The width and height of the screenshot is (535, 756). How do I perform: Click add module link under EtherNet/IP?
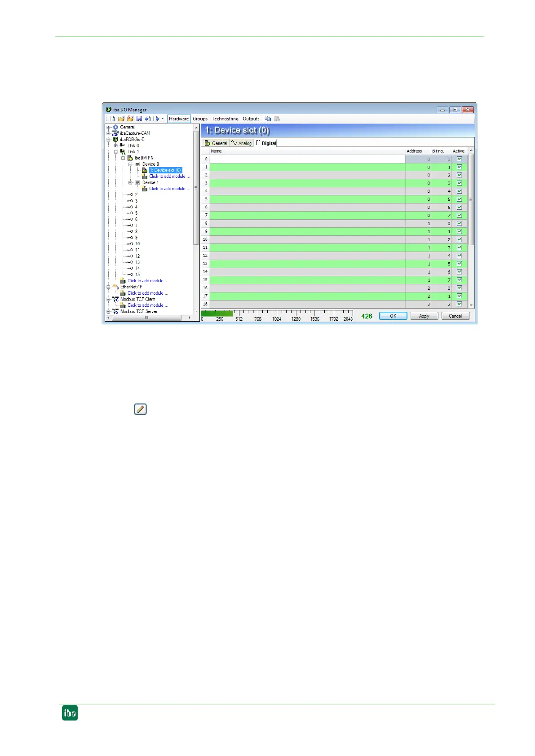(147, 293)
